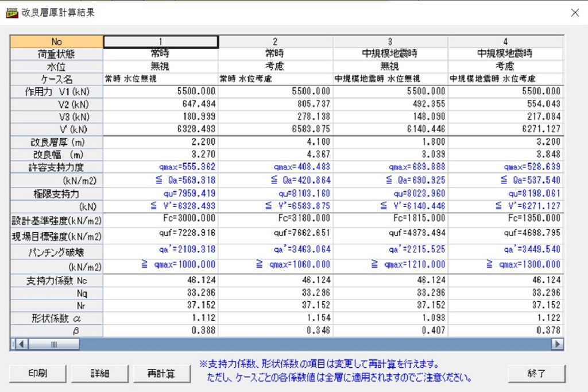The height and width of the screenshot is (392, 588).
Task: Click improvement thickness value 2.200
Action: click(x=161, y=142)
